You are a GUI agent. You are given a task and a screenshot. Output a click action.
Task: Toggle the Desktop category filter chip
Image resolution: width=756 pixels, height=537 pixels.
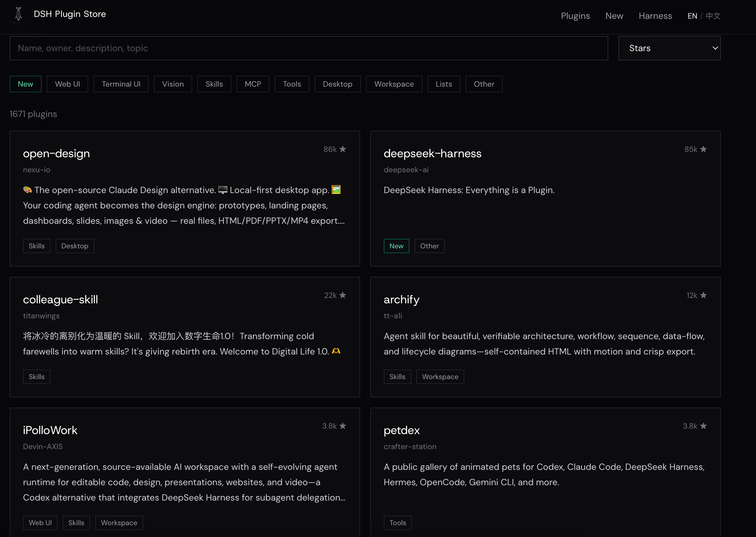pos(337,84)
